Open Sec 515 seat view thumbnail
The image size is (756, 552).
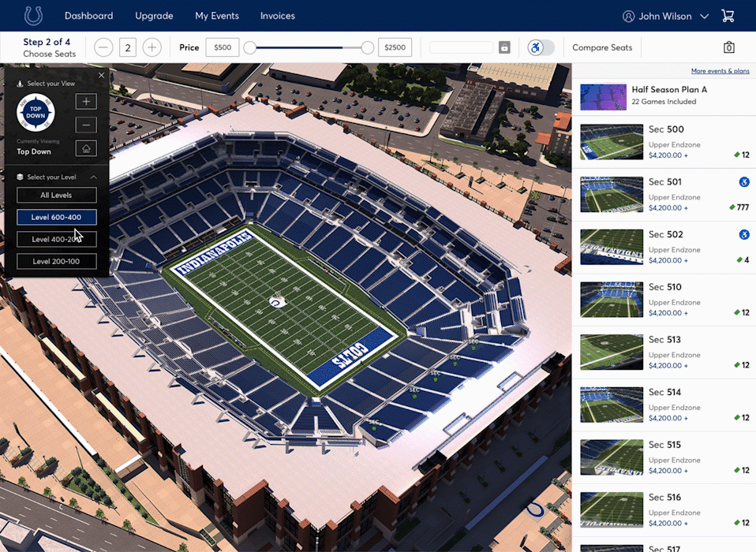(612, 457)
